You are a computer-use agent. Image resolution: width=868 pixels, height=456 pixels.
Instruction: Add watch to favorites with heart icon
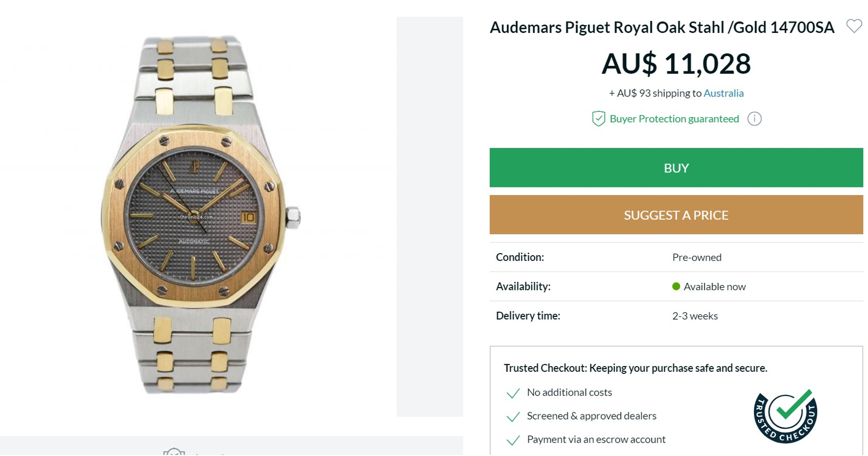(854, 26)
